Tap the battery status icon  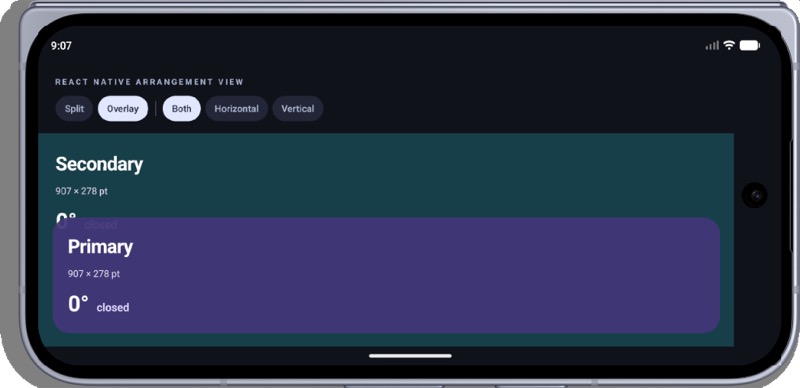(x=749, y=45)
